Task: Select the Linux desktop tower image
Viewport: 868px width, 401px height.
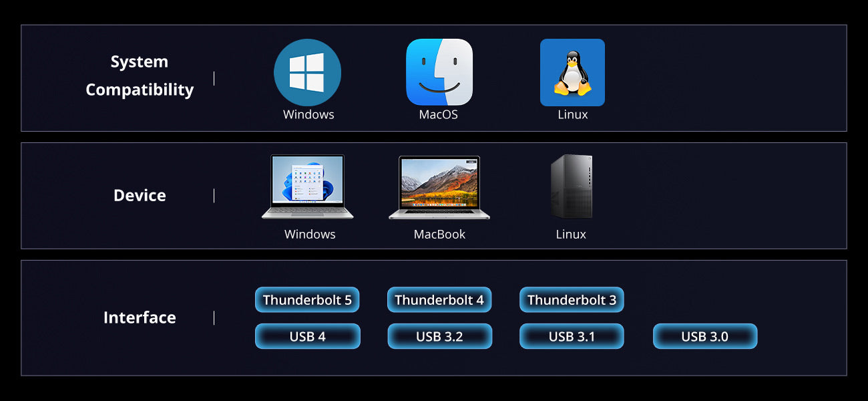Action: click(x=572, y=186)
